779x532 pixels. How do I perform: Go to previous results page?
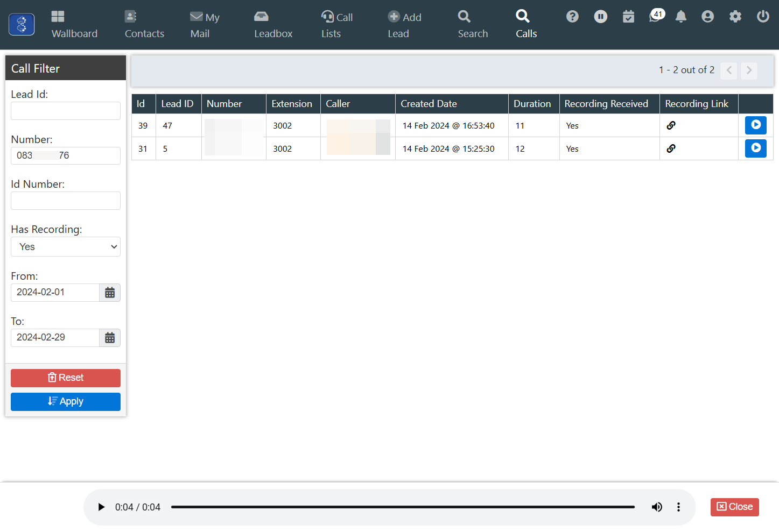pyautogui.click(x=729, y=70)
